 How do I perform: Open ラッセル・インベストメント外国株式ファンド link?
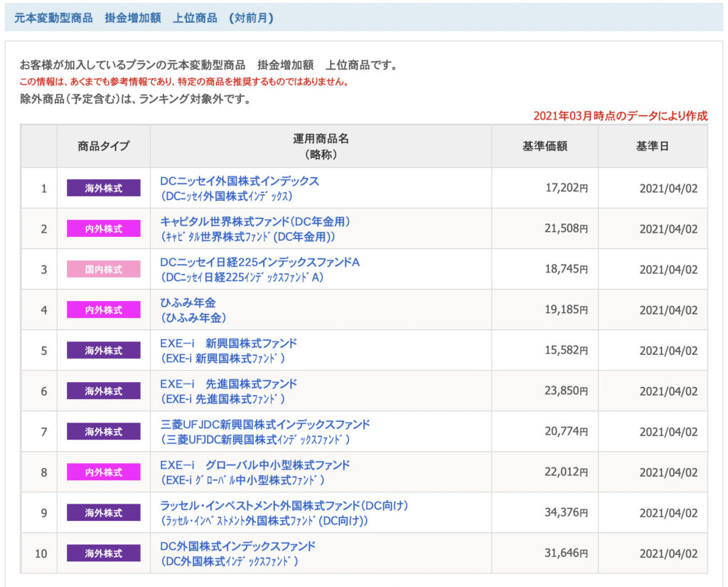click(284, 505)
